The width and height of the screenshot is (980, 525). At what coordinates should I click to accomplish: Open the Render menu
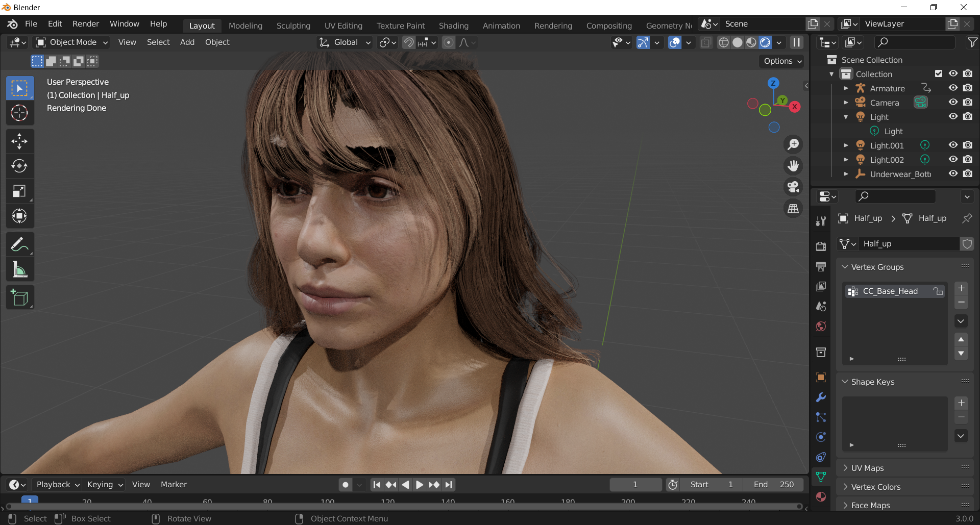coord(86,24)
